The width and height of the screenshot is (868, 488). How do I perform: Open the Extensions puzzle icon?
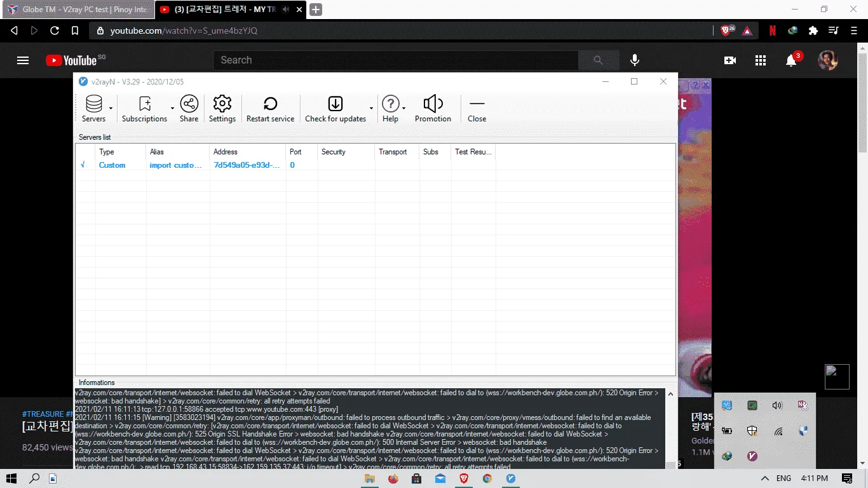tap(813, 30)
